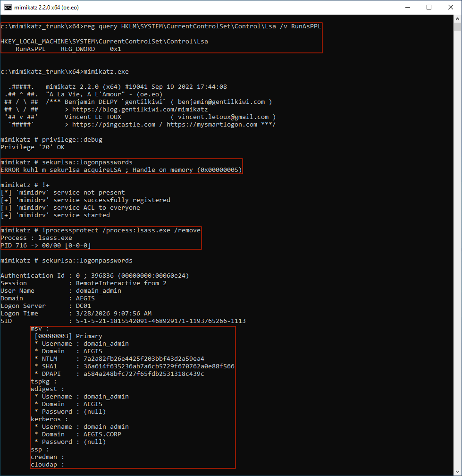Click the 'reg query HKLM\SYSTEM' command line
The width and height of the screenshot is (462, 476).
pyautogui.click(x=161, y=26)
